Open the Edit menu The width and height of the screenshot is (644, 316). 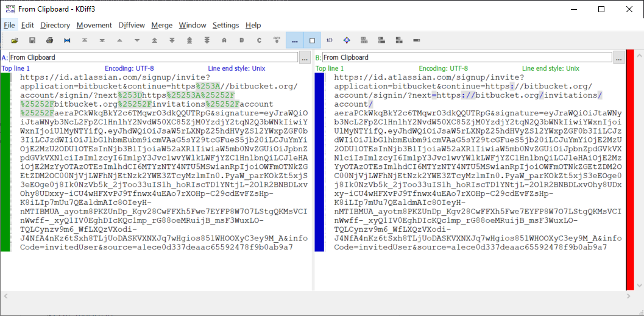coord(27,25)
